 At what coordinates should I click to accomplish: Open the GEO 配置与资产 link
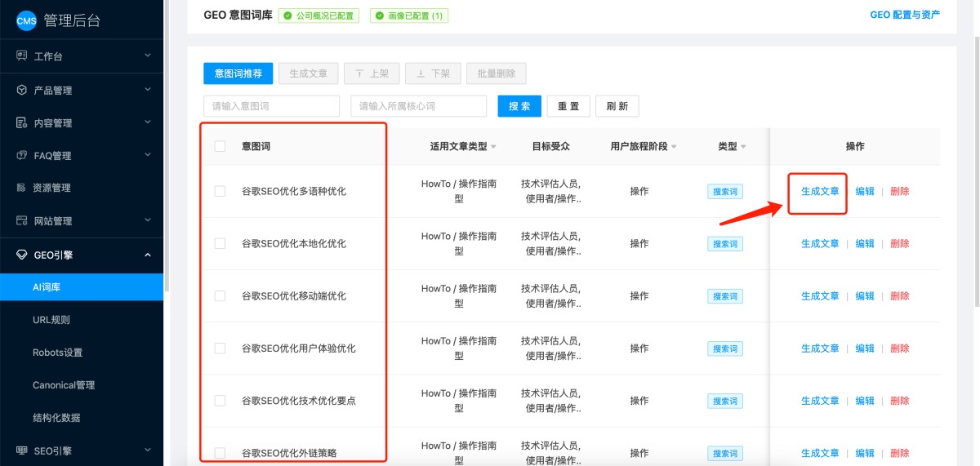point(905,15)
